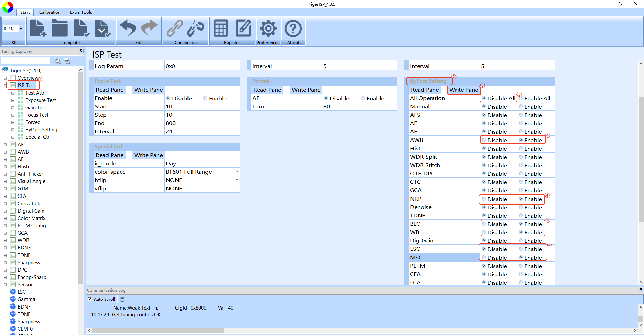644x335 pixels.
Task: Click the Redo arrow icon
Action: pos(150,28)
